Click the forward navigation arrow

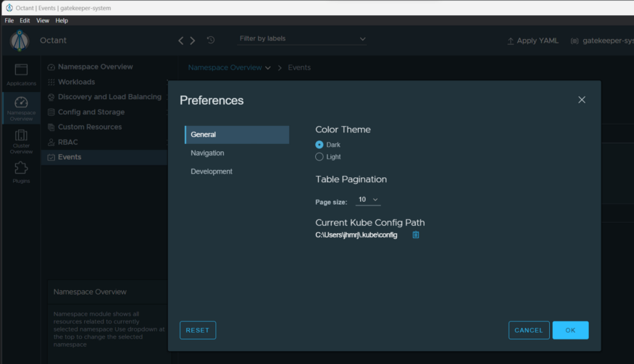point(193,41)
